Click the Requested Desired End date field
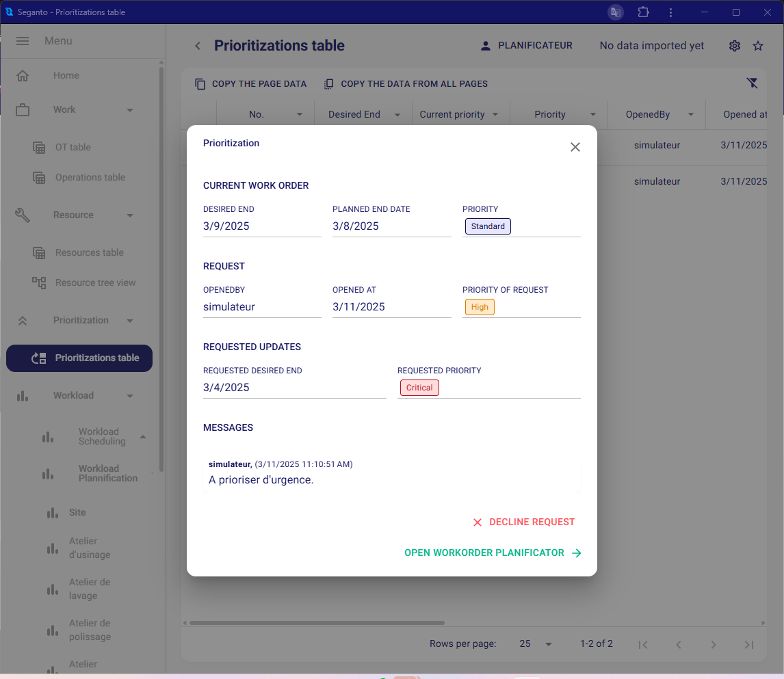The image size is (784, 679). pos(294,388)
